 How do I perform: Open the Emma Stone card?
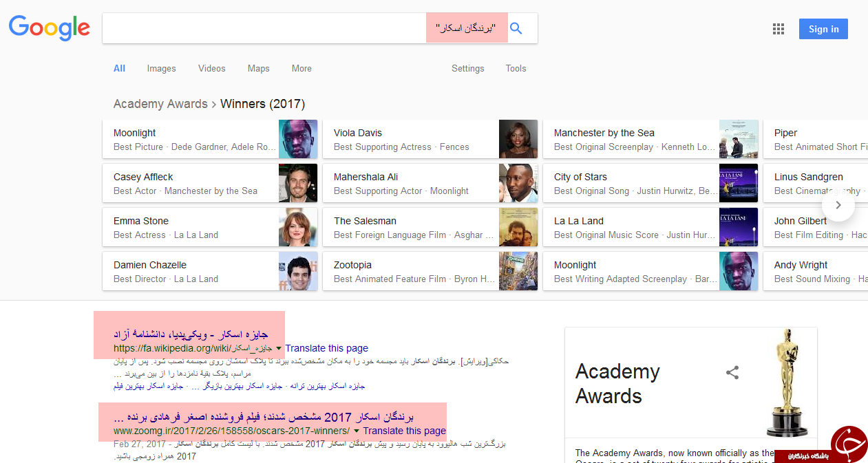coord(210,227)
